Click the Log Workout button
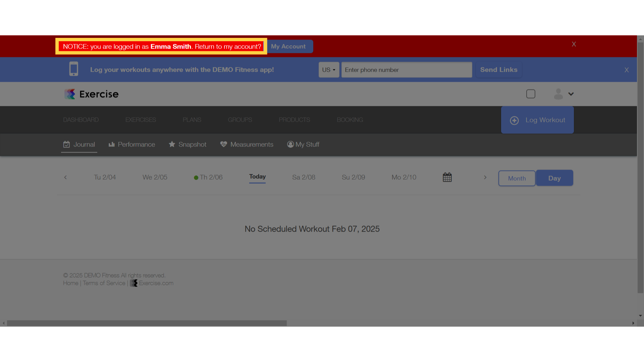The height and width of the screenshot is (362, 644). pyautogui.click(x=537, y=120)
